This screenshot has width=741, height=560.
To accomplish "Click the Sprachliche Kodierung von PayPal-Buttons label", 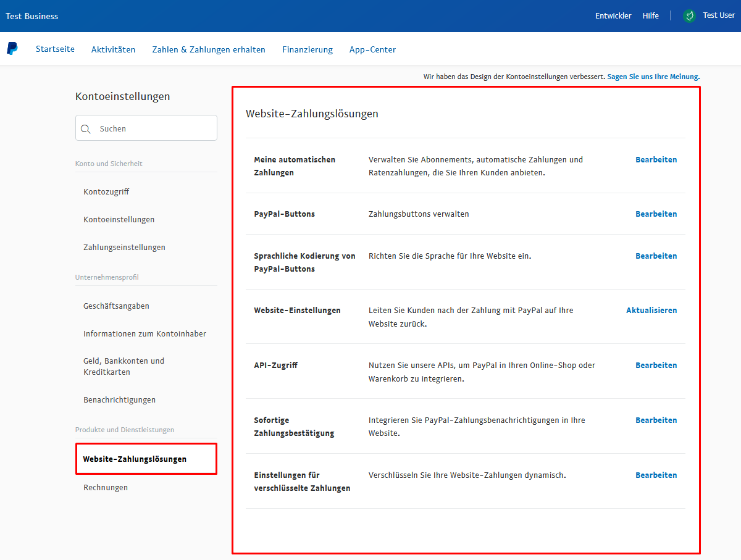I will click(304, 262).
